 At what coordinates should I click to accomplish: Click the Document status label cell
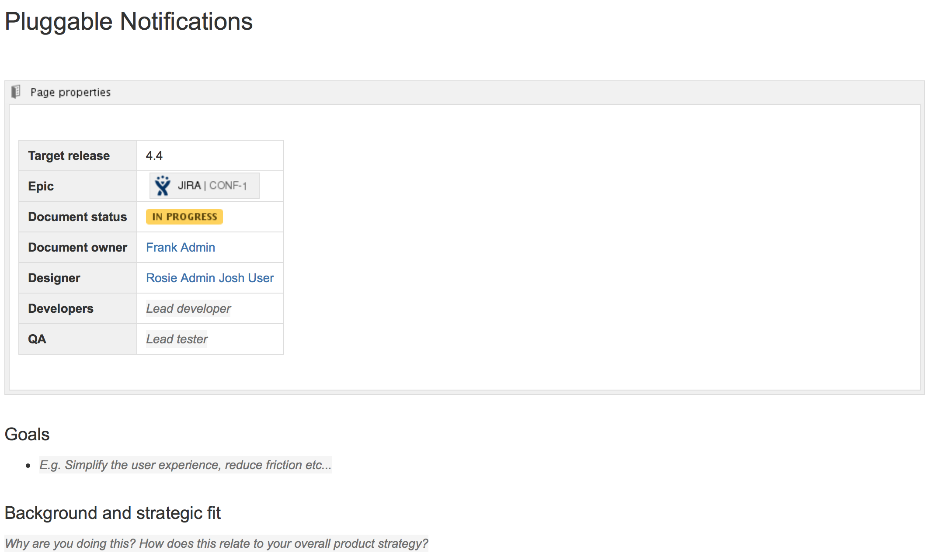click(77, 217)
